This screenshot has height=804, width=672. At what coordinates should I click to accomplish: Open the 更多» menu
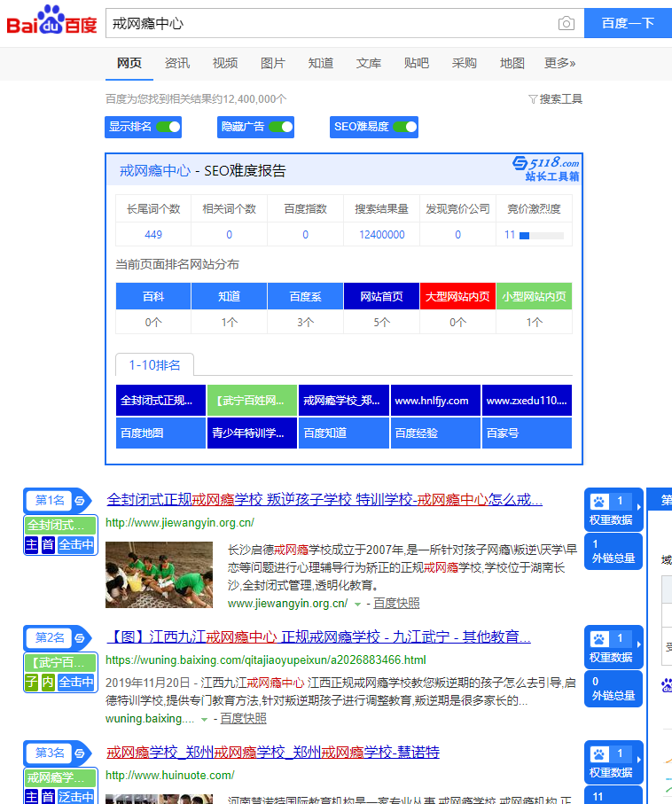click(559, 63)
